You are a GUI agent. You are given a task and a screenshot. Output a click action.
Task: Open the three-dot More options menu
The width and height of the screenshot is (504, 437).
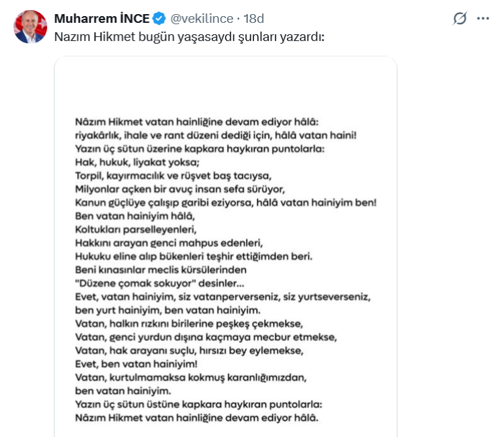coord(482,19)
